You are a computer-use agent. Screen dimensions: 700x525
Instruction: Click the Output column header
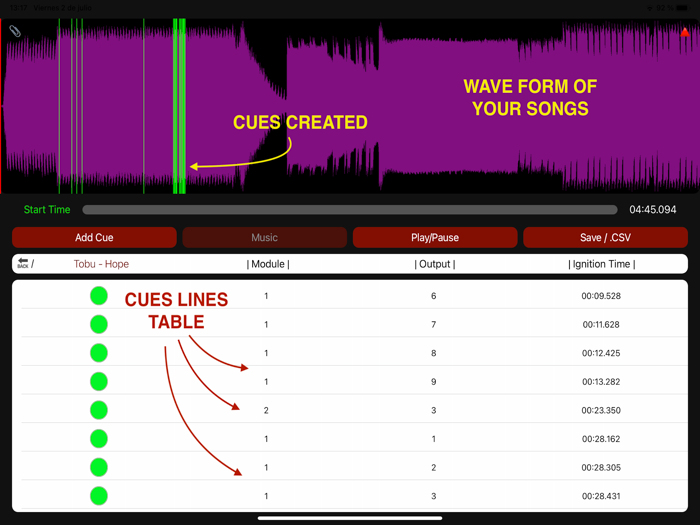[435, 264]
